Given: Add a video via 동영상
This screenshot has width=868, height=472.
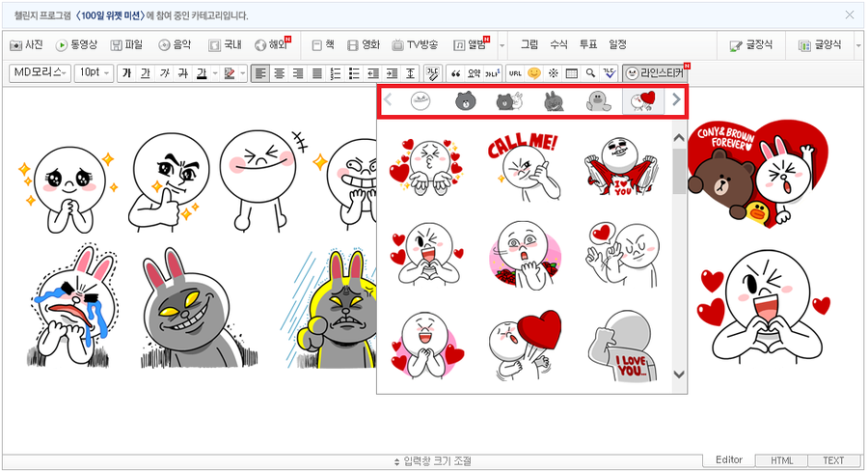Looking at the screenshot, I should point(76,44).
